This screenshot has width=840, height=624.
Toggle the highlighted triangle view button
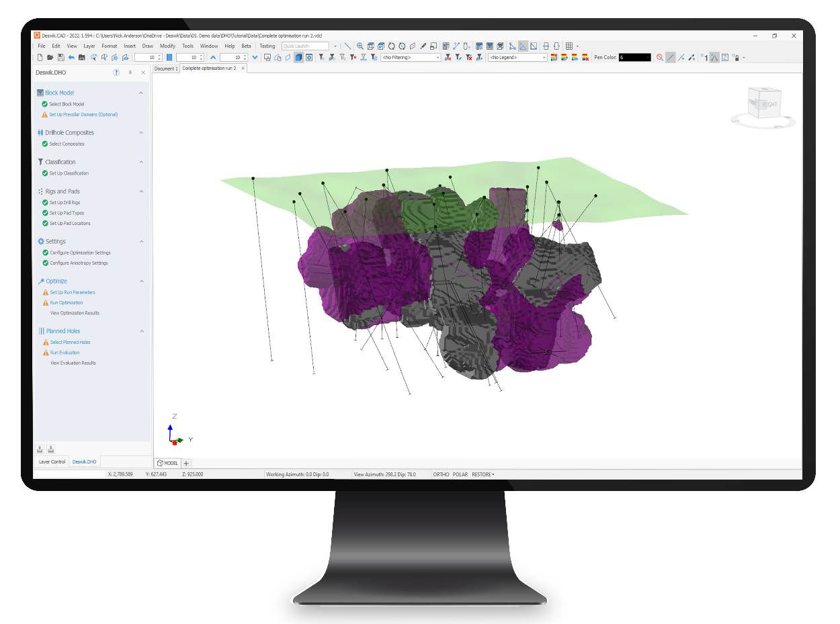pos(523,46)
